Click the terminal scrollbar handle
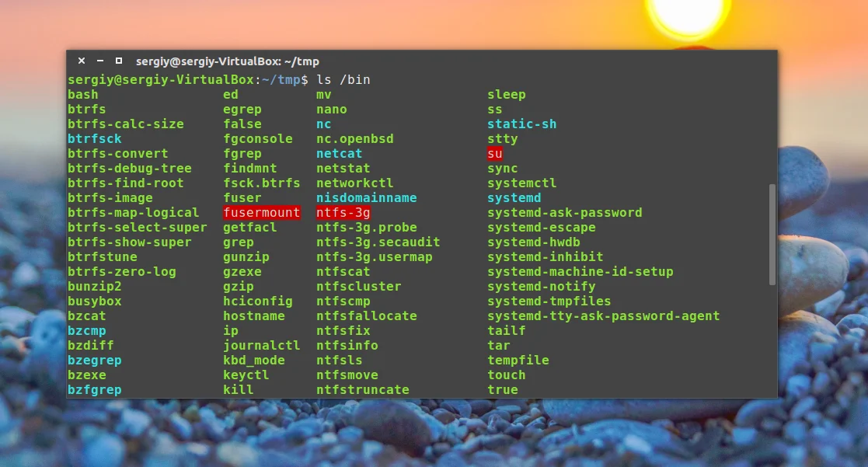Screen dimensions: 868x467 (772, 235)
